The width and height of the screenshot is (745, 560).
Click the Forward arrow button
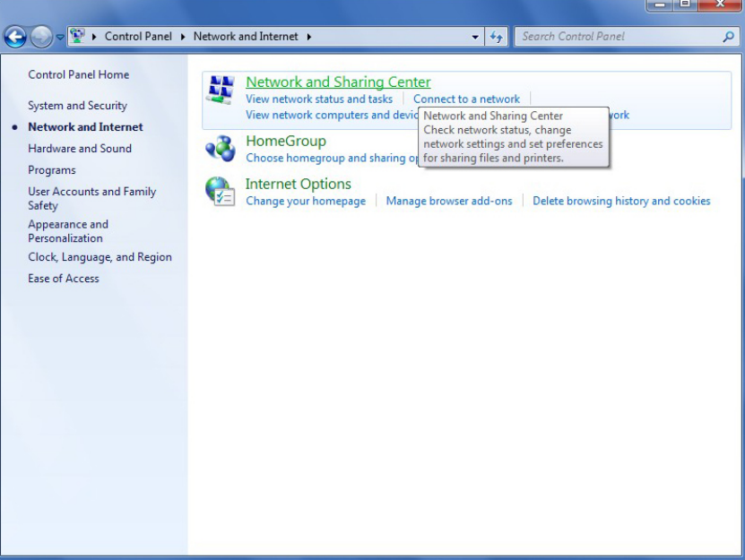pyautogui.click(x=41, y=37)
